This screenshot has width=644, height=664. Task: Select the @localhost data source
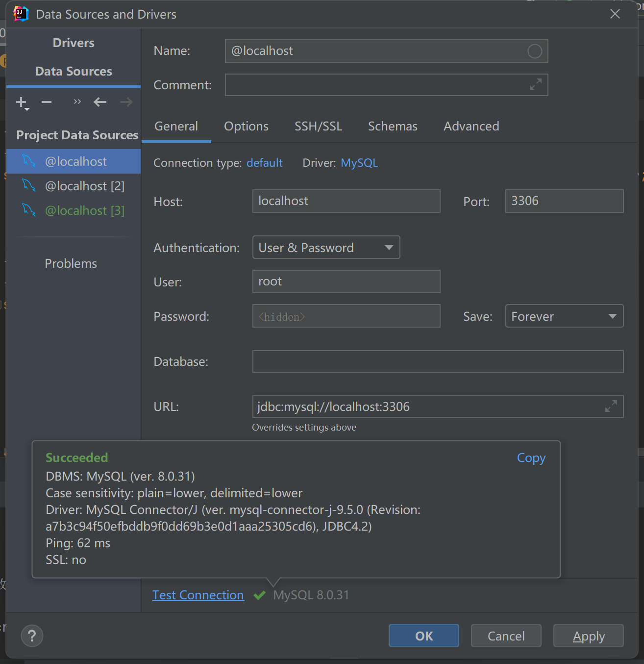[74, 161]
